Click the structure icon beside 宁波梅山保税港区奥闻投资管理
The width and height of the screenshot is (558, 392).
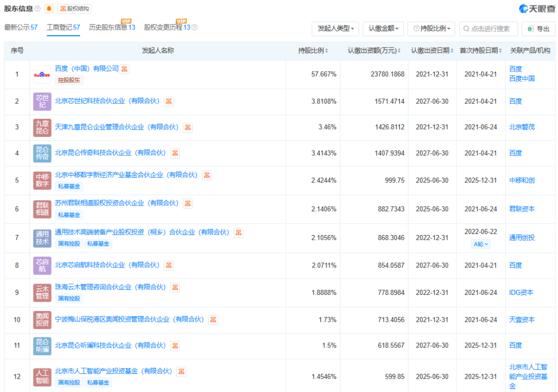pyautogui.click(x=213, y=320)
